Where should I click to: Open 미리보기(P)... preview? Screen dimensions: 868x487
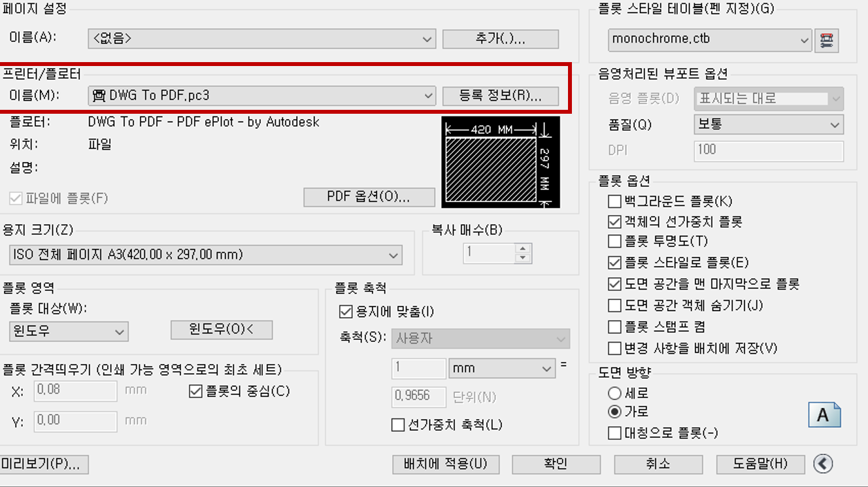click(42, 465)
